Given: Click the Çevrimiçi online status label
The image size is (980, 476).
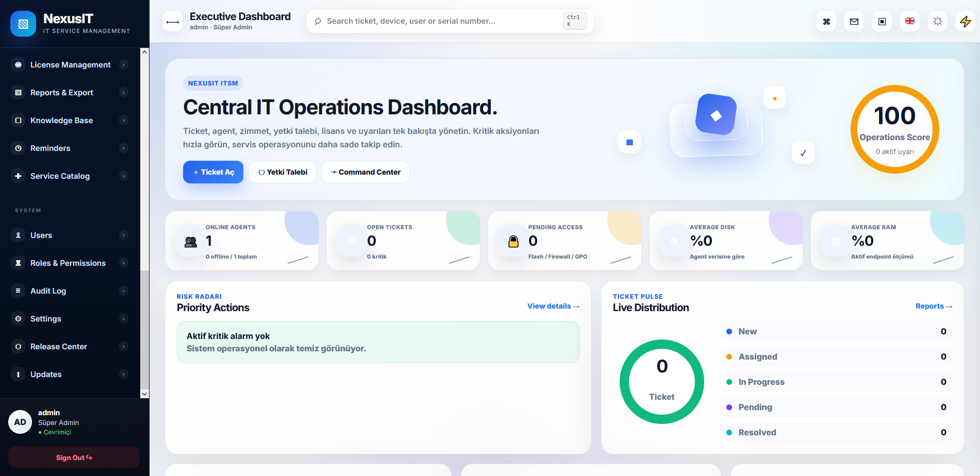Looking at the screenshot, I should [55, 432].
